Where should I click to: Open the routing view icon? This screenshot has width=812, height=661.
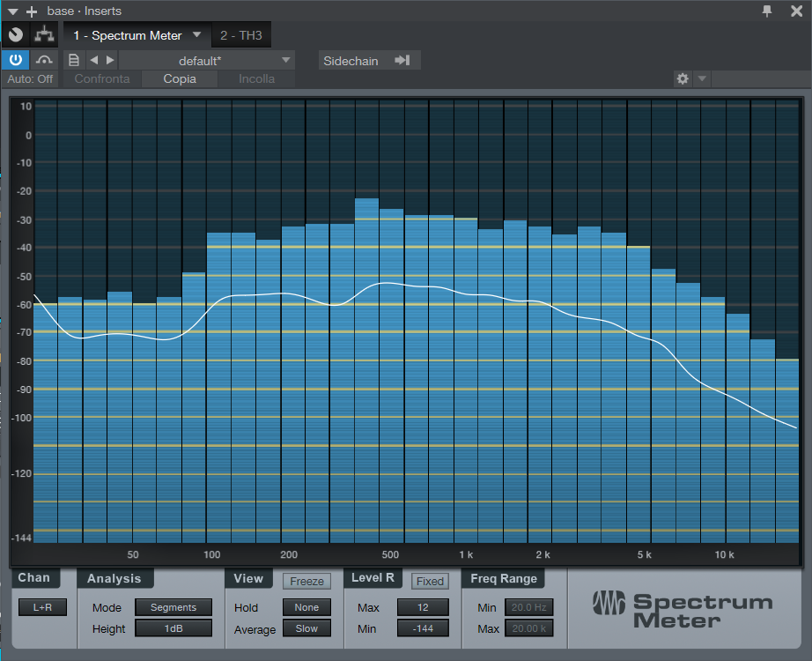pos(43,35)
